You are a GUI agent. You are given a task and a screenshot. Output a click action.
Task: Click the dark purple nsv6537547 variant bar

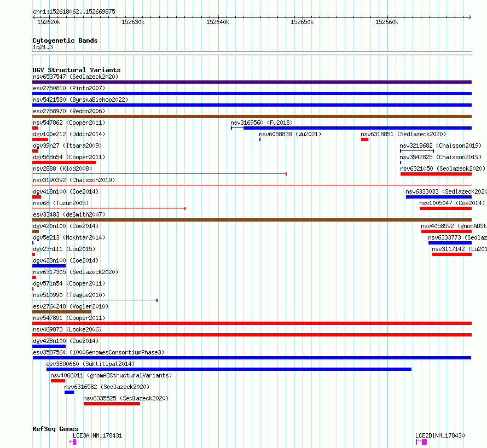point(252,82)
